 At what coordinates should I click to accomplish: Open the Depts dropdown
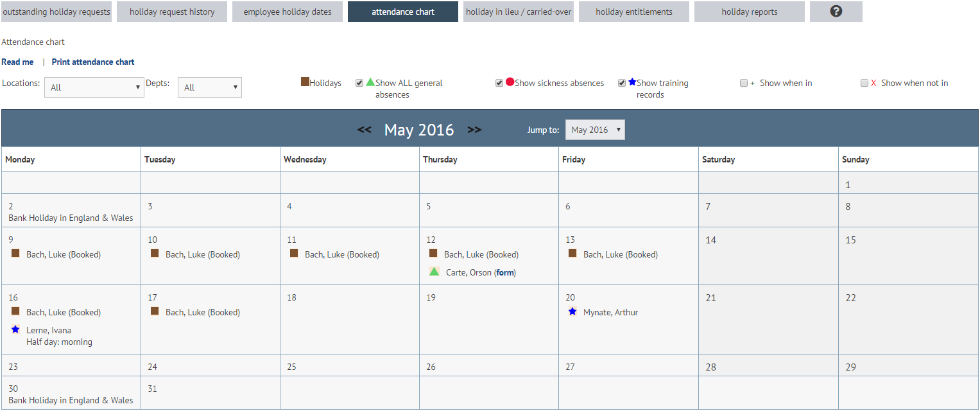pyautogui.click(x=210, y=87)
